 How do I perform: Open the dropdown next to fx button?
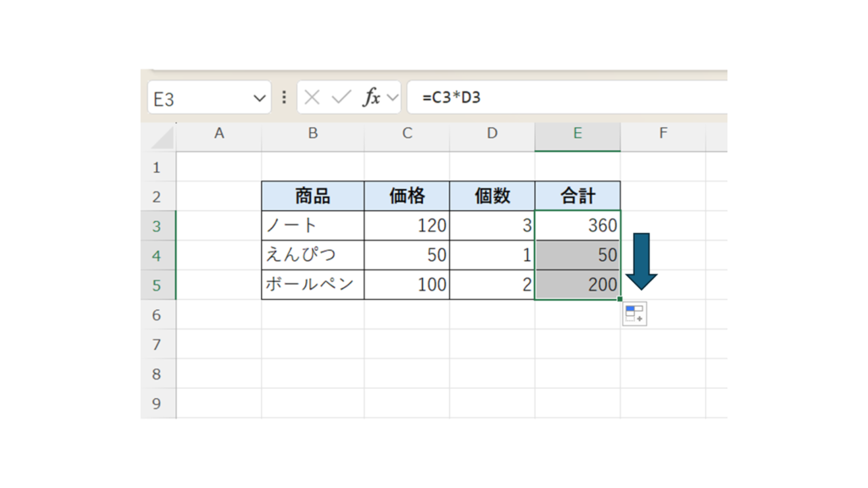(392, 97)
